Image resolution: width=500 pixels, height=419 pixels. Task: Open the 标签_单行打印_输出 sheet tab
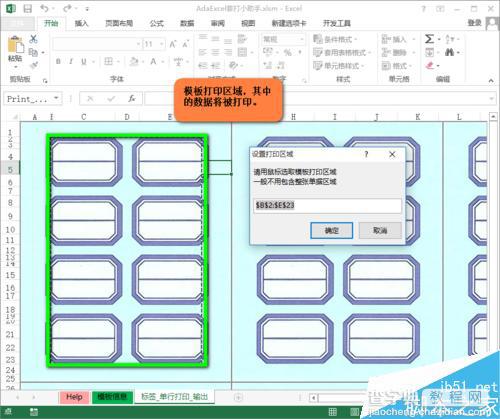174,397
